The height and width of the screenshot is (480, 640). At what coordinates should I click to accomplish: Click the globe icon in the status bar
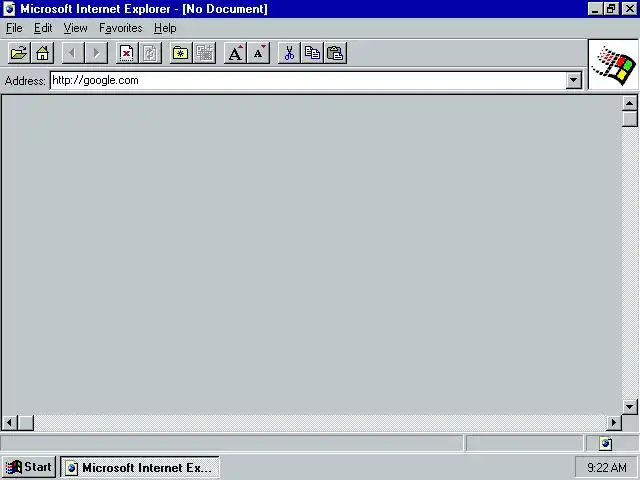pos(606,443)
